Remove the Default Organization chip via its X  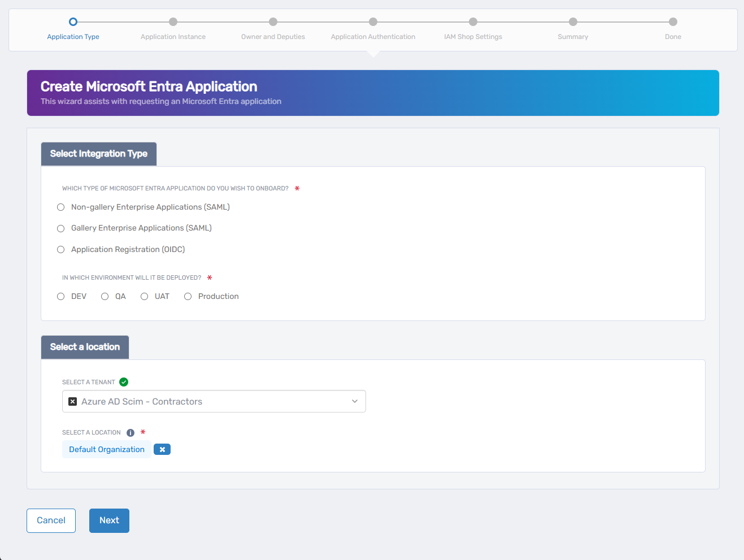pos(162,449)
